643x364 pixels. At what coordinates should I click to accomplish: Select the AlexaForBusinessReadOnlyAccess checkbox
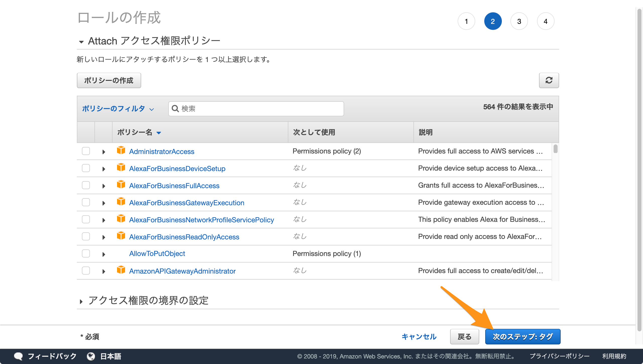point(86,236)
